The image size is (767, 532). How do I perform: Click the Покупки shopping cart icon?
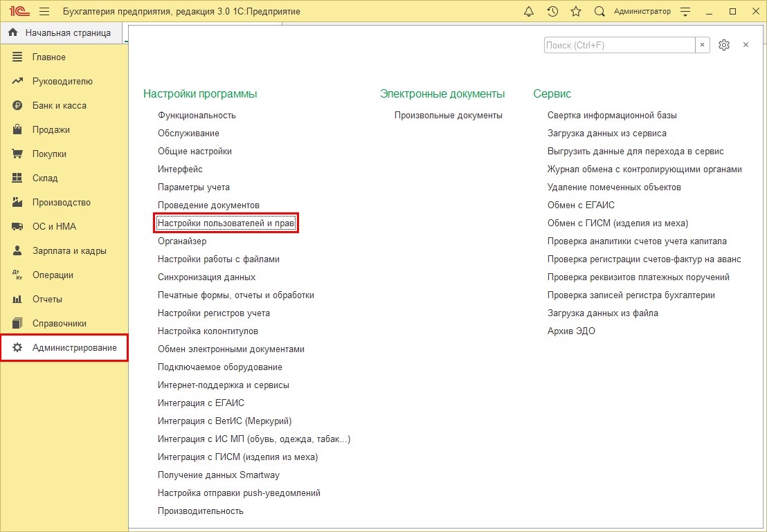(x=17, y=154)
